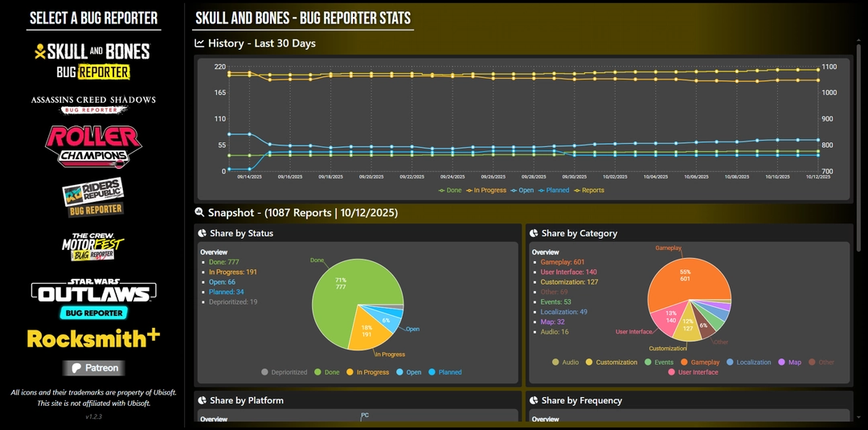
Task: Toggle Localization in category pie legend
Action: coord(749,362)
